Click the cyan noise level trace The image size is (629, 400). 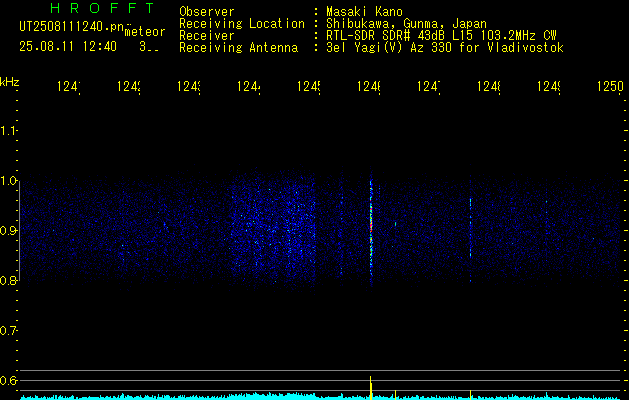tap(321, 397)
